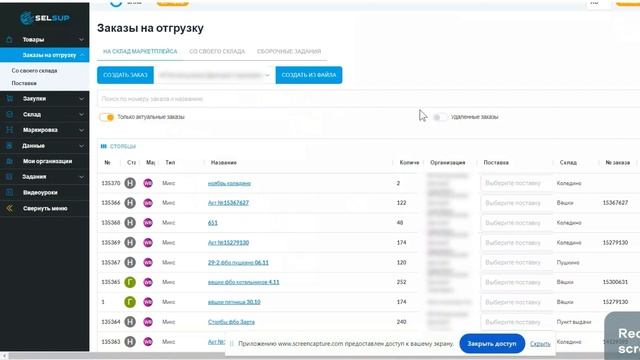
Task: Toggle Только актуальные заказы switch
Action: [x=107, y=117]
